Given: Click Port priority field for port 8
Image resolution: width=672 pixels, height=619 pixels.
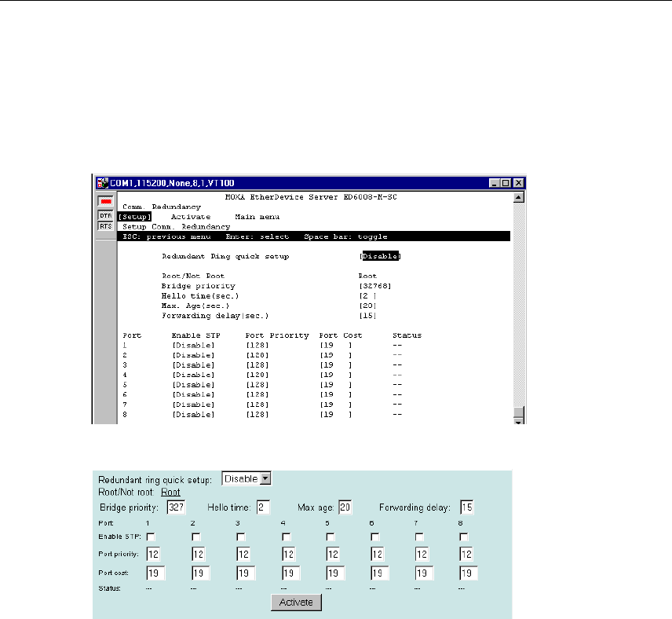Looking at the screenshot, I should click(x=466, y=555).
